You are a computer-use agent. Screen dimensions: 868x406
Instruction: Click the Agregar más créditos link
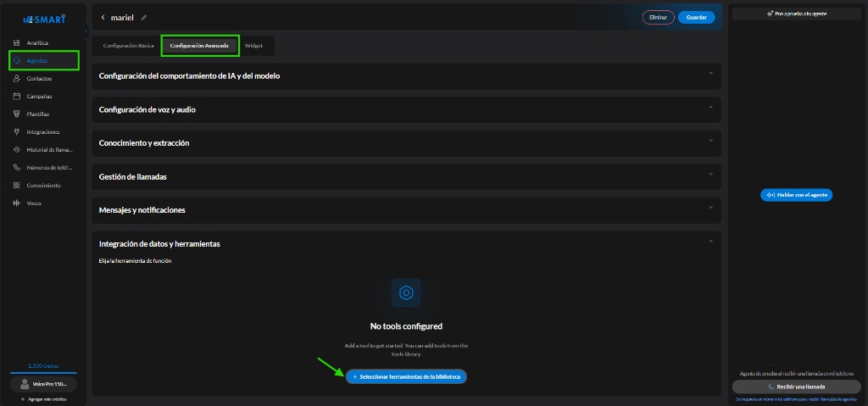click(44, 399)
